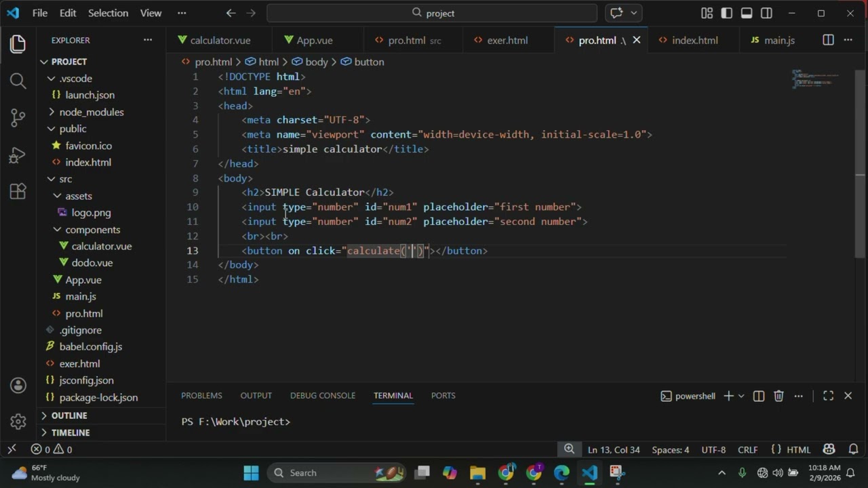This screenshot has width=868, height=488.
Task: Open terminal panel more actions ellipsis
Action: 799,396
